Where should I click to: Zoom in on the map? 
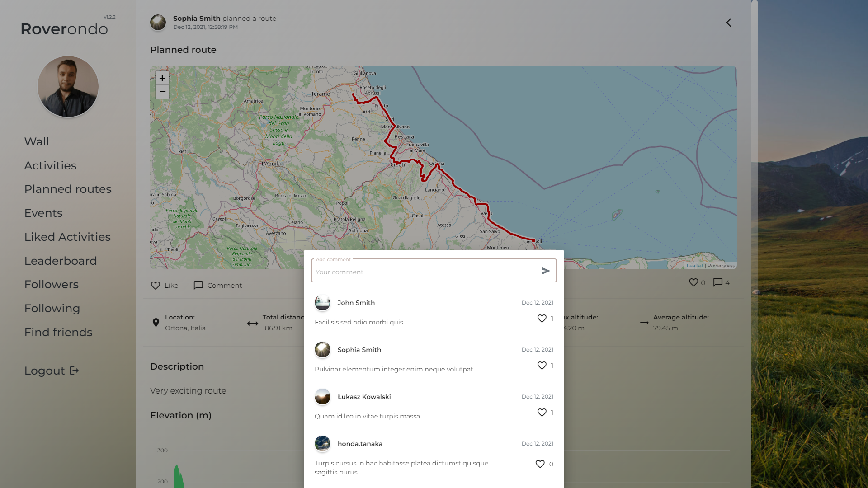(x=162, y=78)
